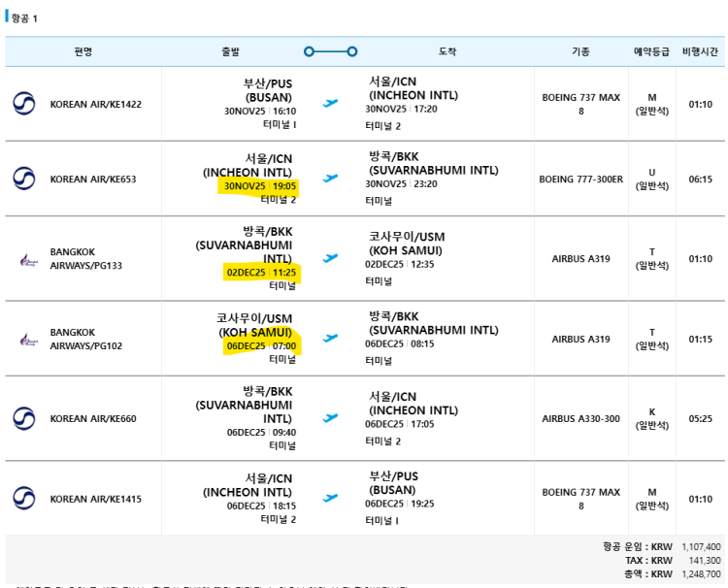Screen dimensions: 728x588
Task: Click the 출발 column header
Action: [230, 51]
